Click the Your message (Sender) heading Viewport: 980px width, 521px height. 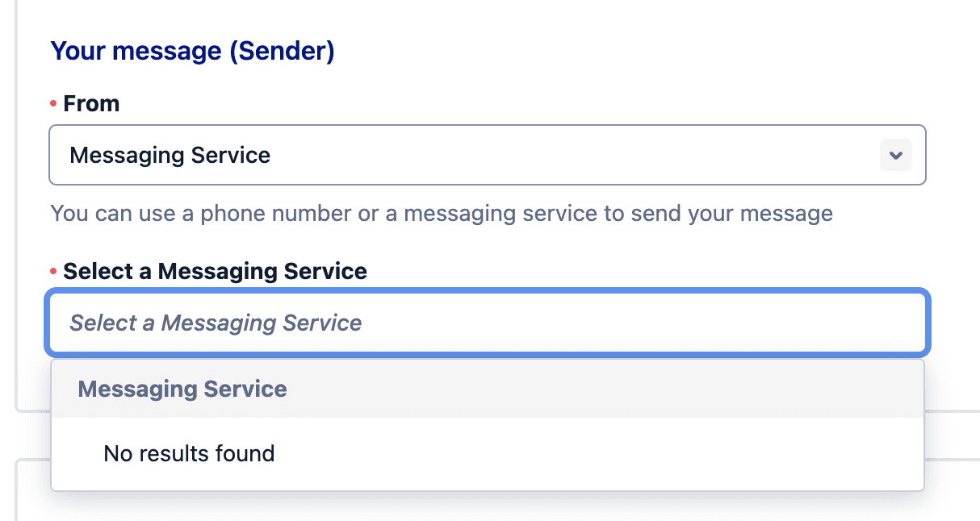pyautogui.click(x=191, y=51)
